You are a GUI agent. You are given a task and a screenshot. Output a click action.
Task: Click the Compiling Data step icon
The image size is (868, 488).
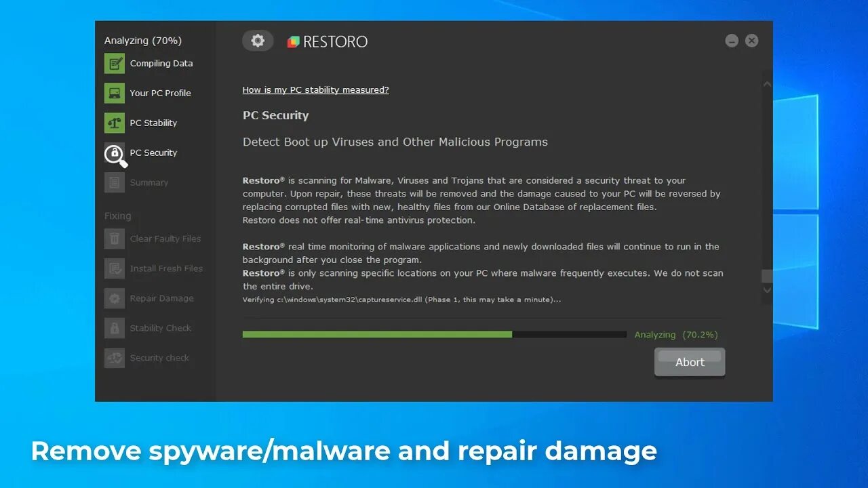[x=115, y=63]
